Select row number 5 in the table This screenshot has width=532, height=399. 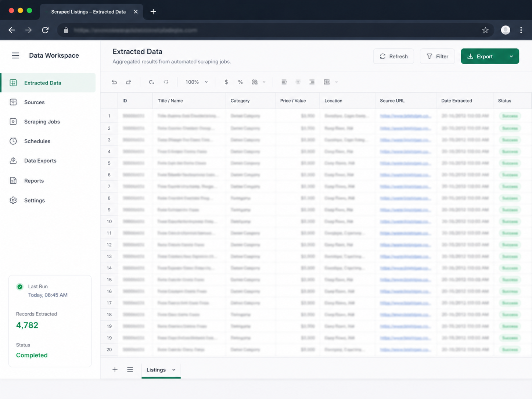(109, 163)
